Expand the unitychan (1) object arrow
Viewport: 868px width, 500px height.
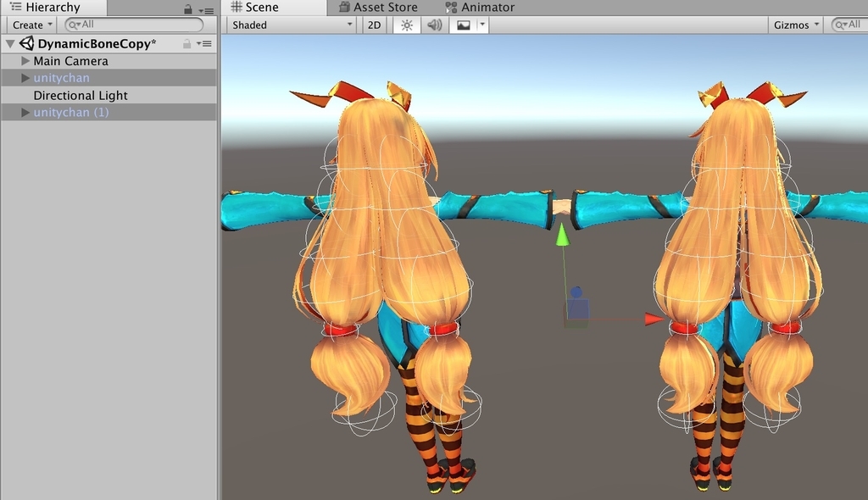25,113
